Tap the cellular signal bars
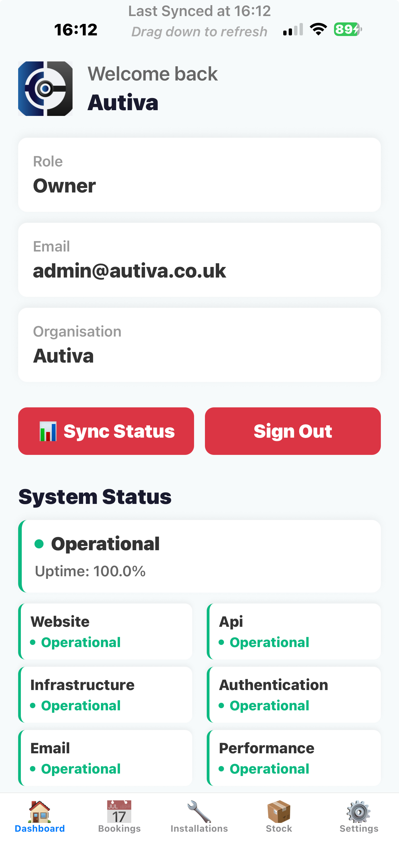Image resolution: width=399 pixels, height=868 pixels. (x=293, y=29)
